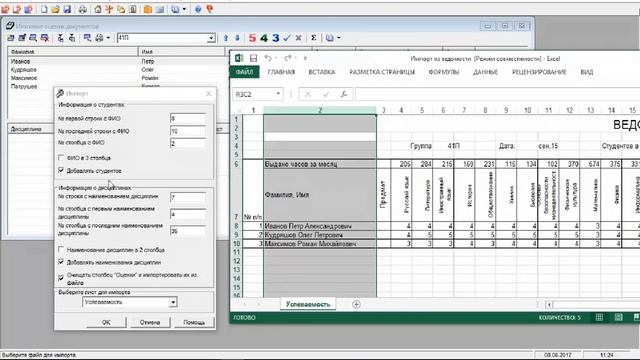Open the '41П' group combo box dropdown
The width and height of the screenshot is (640, 360).
tap(211, 38)
